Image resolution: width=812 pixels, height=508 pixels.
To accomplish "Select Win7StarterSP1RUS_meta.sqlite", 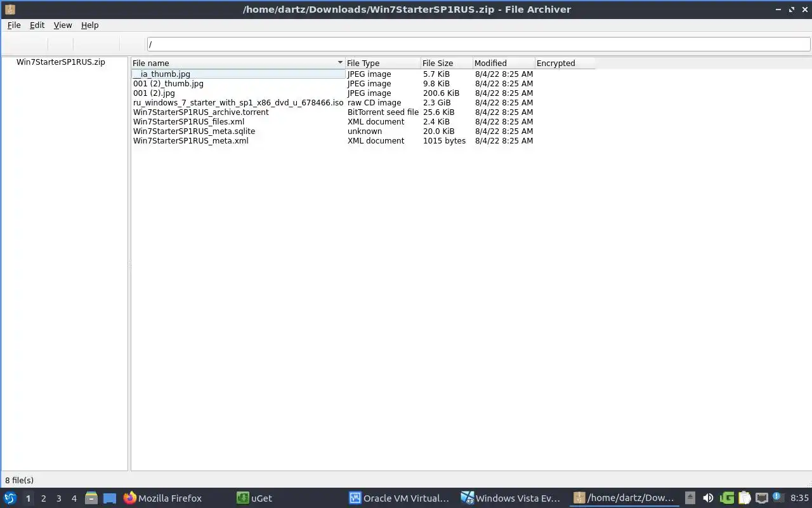I will click(193, 131).
